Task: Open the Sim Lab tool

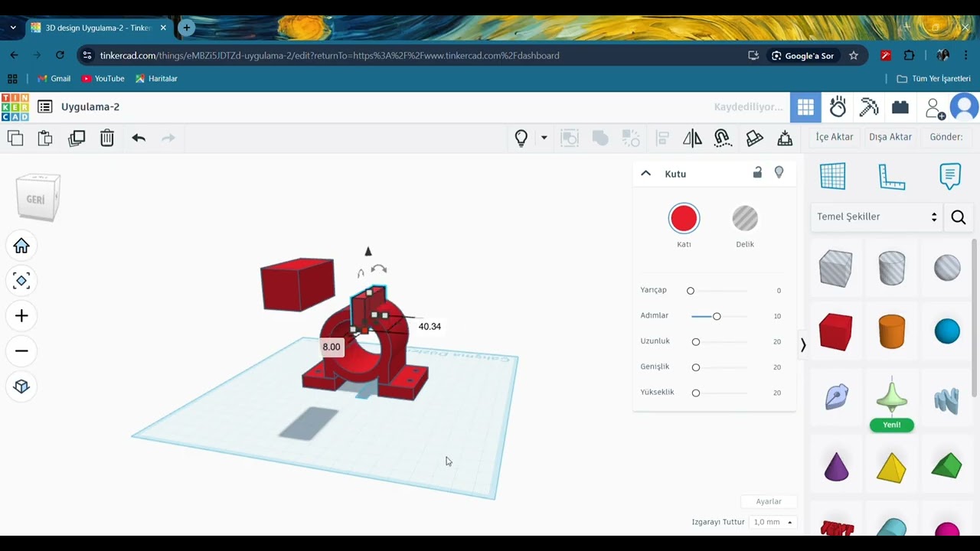Action: 786,138
